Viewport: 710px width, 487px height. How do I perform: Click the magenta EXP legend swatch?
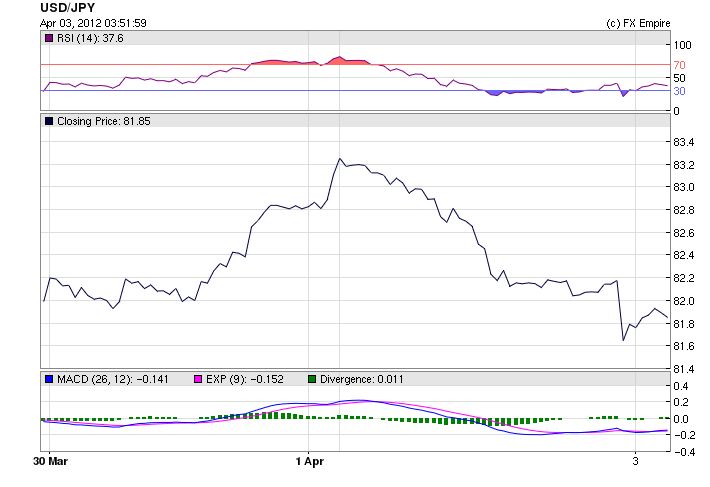(198, 379)
